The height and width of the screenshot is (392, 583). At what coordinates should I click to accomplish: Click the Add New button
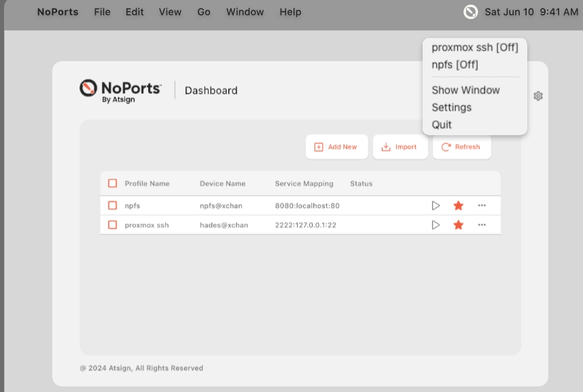pyautogui.click(x=336, y=146)
